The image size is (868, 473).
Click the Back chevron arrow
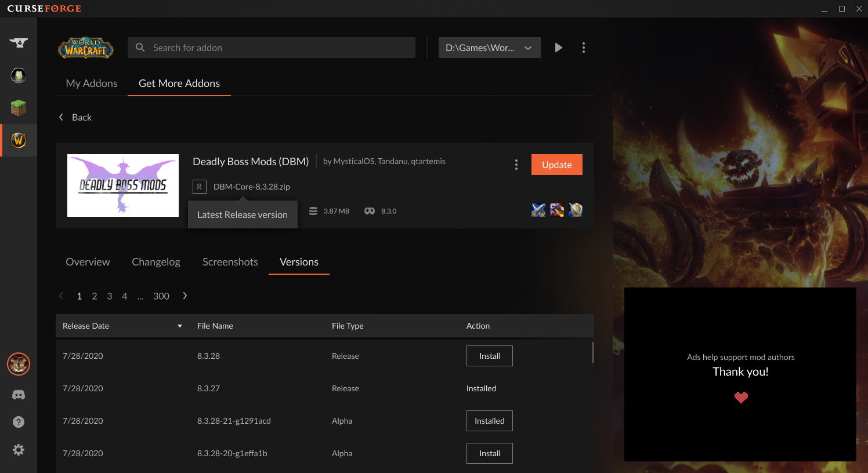pos(61,117)
